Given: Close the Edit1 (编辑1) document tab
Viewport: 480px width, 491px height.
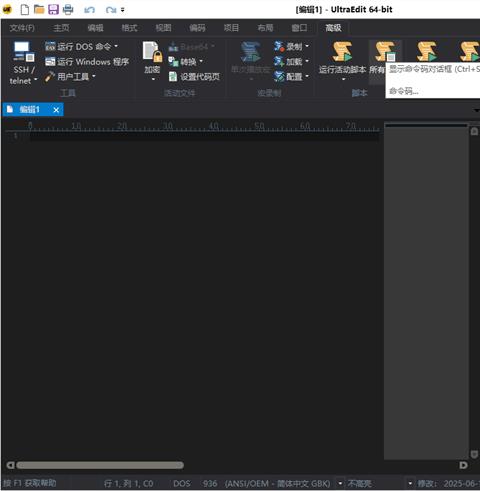Looking at the screenshot, I should pyautogui.click(x=56, y=110).
